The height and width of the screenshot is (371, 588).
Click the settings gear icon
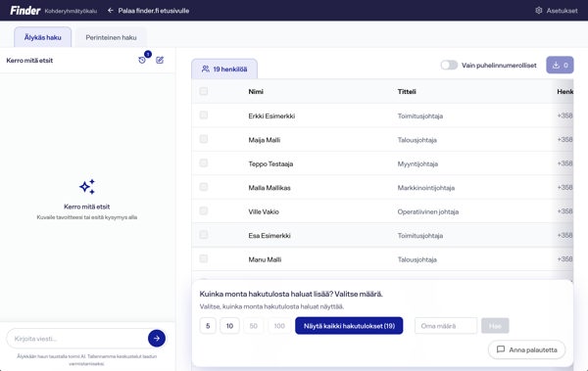tap(538, 11)
